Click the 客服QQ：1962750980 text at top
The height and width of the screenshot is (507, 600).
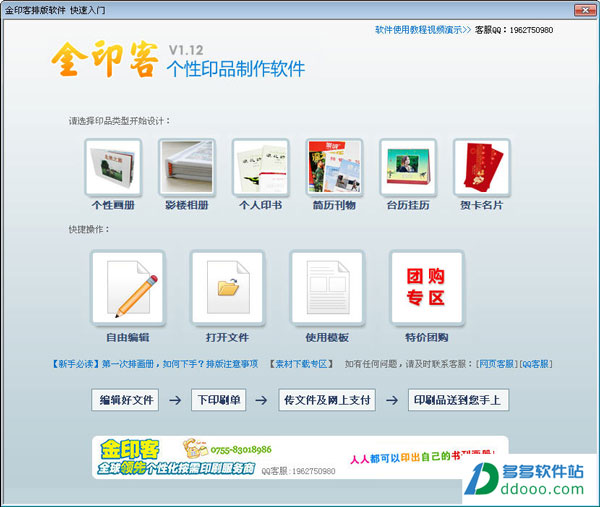[x=514, y=30]
